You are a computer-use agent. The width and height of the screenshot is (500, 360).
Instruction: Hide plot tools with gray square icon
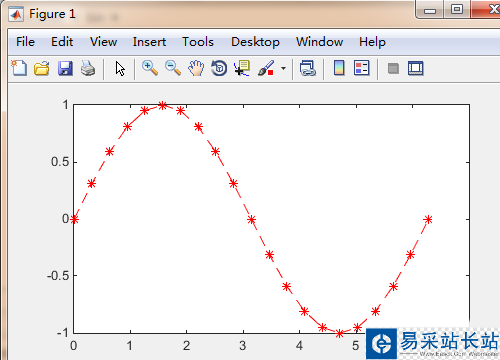pyautogui.click(x=393, y=69)
